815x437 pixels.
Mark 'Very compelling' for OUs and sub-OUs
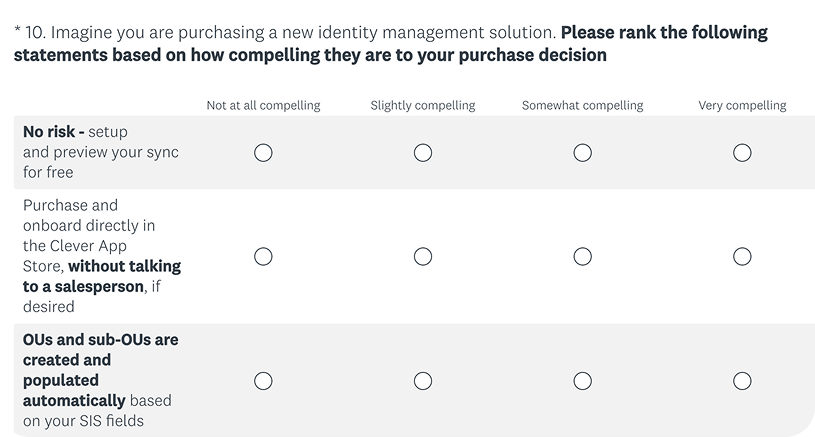click(x=742, y=381)
